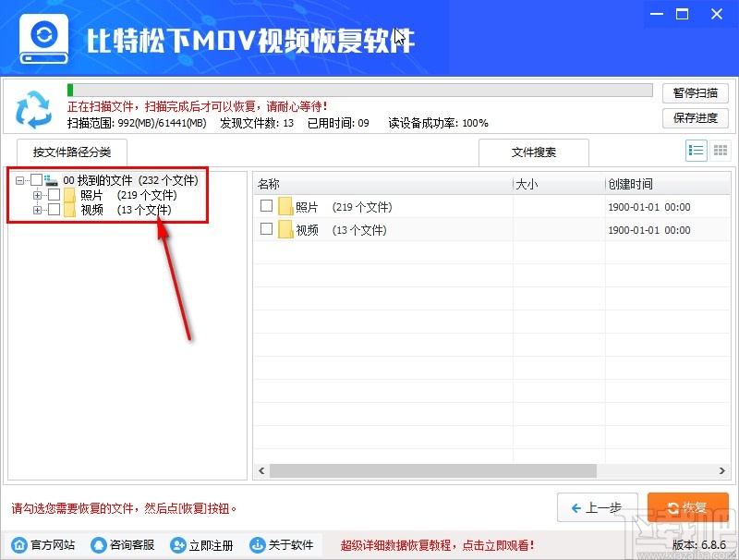Sort by 大小 column header
Screen dimensions: 739x560
[559, 184]
